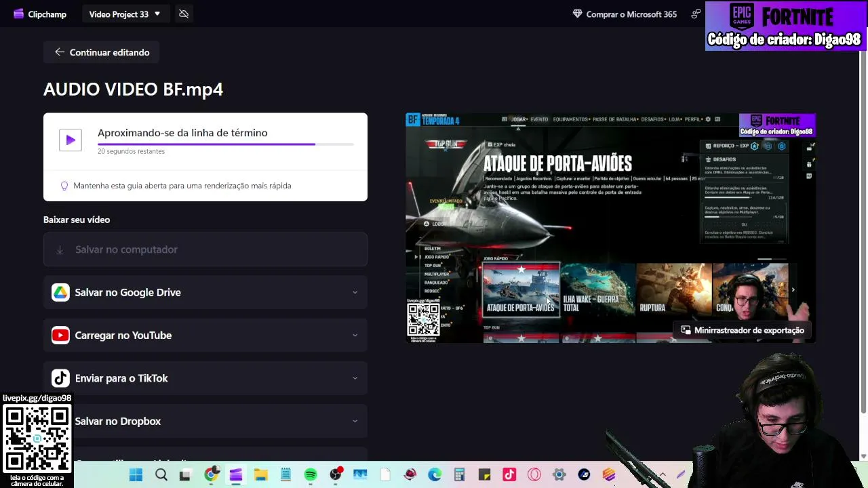Image resolution: width=868 pixels, height=488 pixels.
Task: Open File Explorer from the taskbar
Action: 260,474
